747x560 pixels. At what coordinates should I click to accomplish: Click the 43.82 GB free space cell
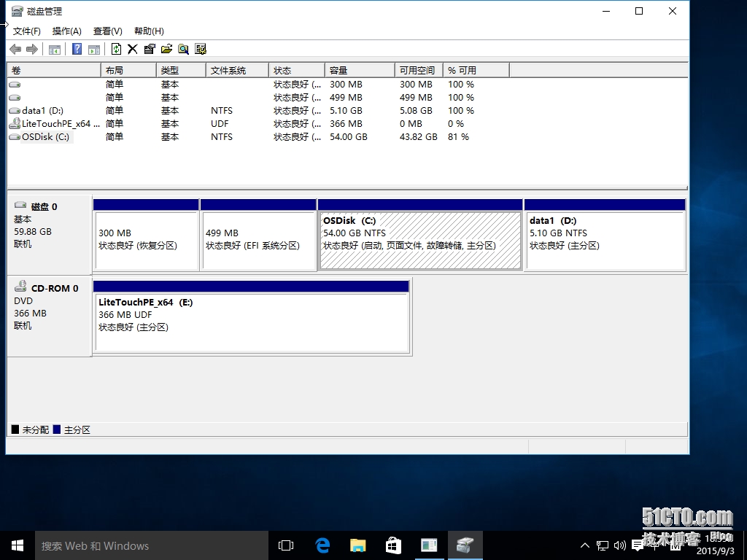coord(418,136)
